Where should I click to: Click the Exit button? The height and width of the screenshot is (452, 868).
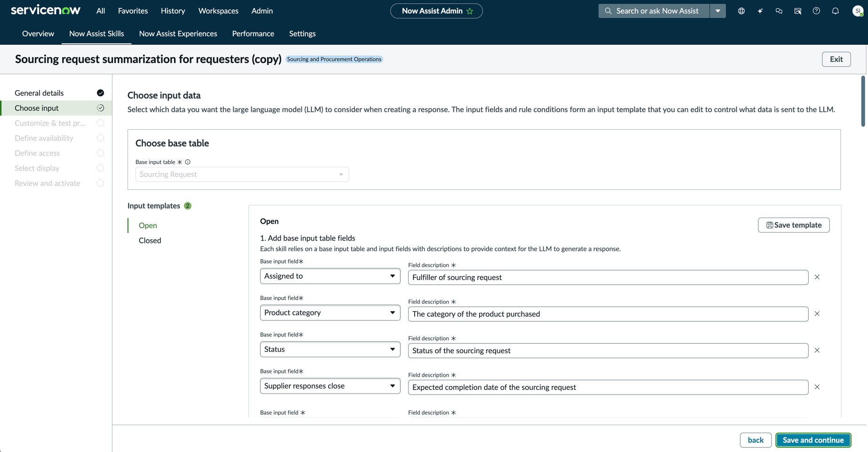[x=836, y=59]
